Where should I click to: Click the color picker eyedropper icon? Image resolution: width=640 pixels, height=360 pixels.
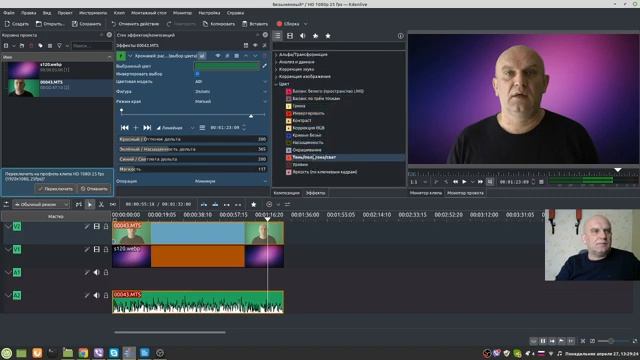[x=264, y=65]
